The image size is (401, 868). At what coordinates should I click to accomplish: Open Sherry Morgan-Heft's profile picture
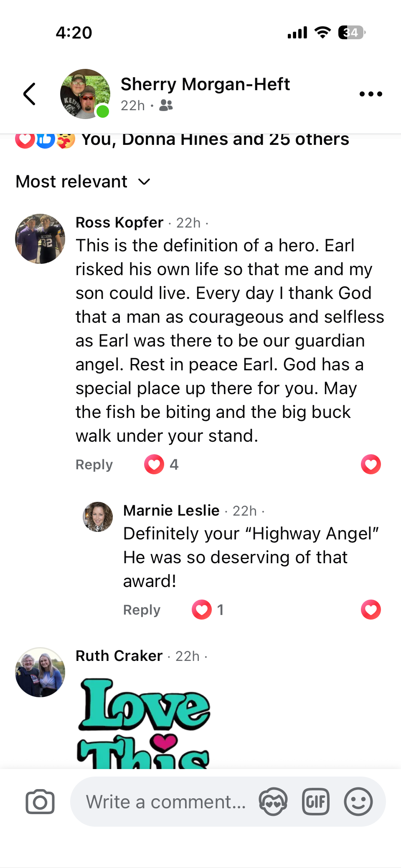click(x=85, y=94)
